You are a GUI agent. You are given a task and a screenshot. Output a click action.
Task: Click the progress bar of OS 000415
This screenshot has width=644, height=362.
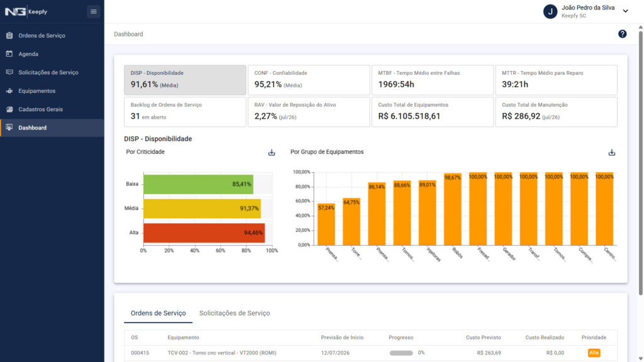click(401, 353)
